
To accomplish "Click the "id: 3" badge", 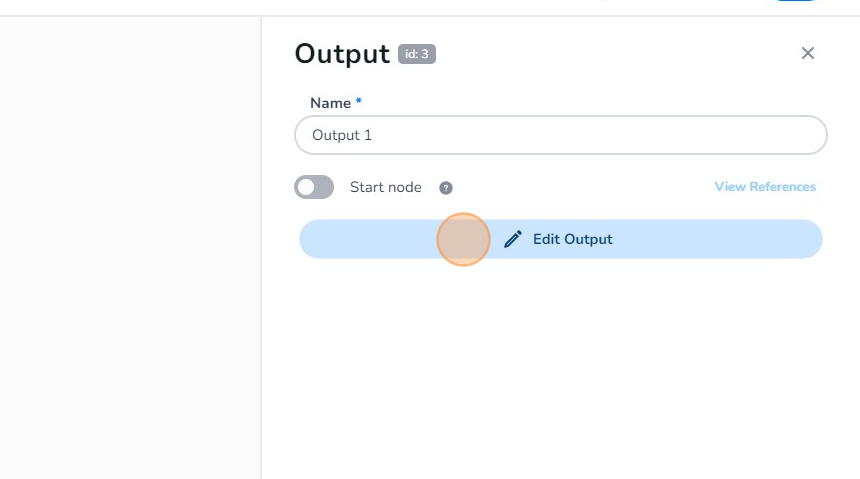I will pos(417,54).
